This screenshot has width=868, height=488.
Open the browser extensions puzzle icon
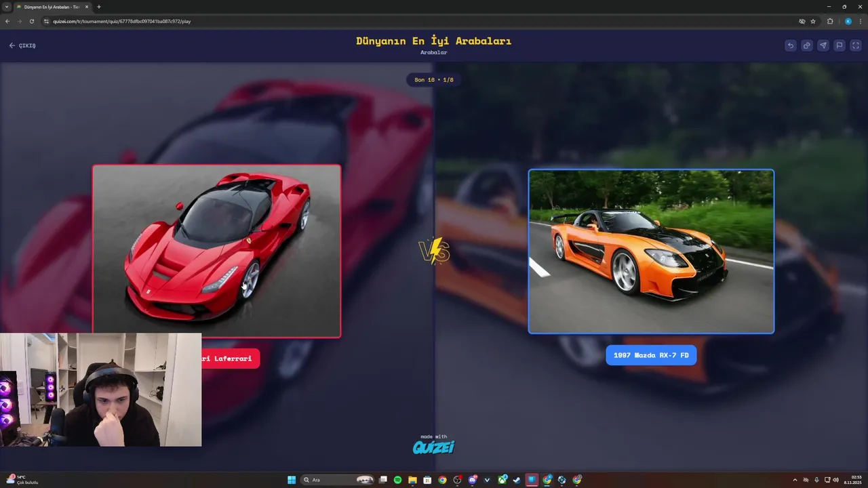(830, 21)
